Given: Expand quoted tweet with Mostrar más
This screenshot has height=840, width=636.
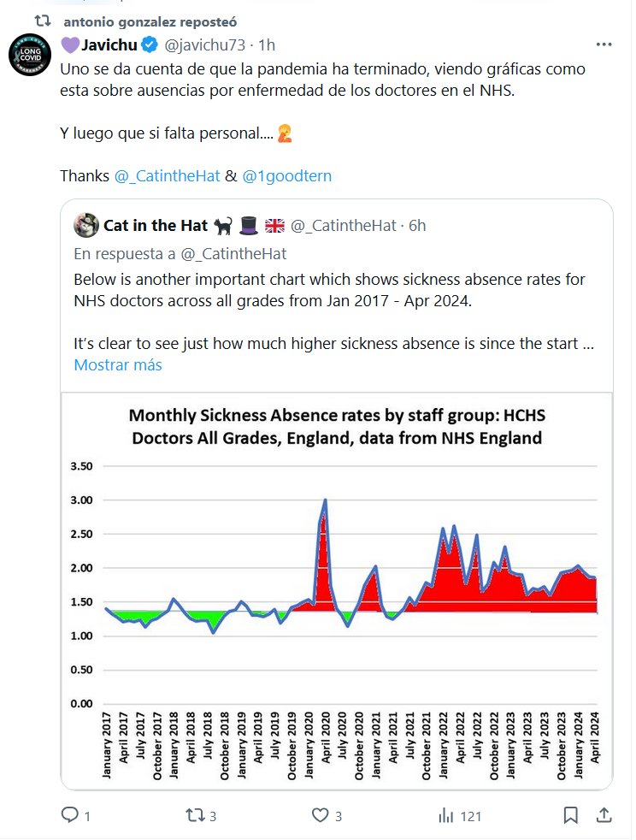Looking at the screenshot, I should tap(118, 364).
